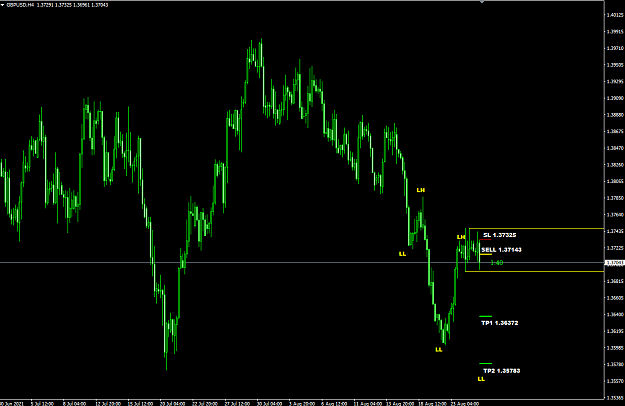Select the SELL 1.37143 label
Image resolution: width=625 pixels, height=406 pixels.
coord(501,250)
